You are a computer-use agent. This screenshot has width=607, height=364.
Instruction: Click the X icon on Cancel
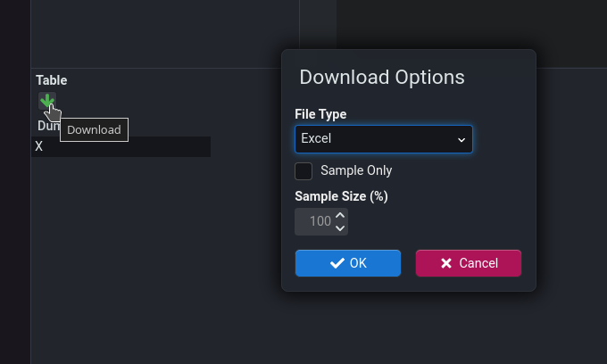[x=446, y=263]
